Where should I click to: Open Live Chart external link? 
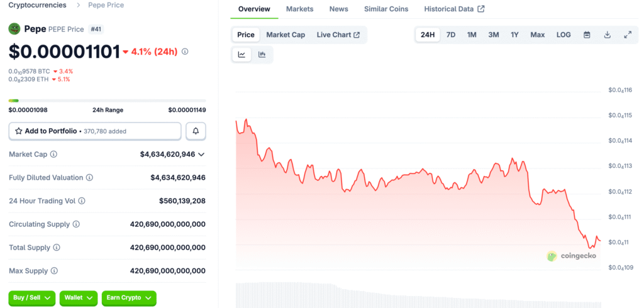point(338,35)
